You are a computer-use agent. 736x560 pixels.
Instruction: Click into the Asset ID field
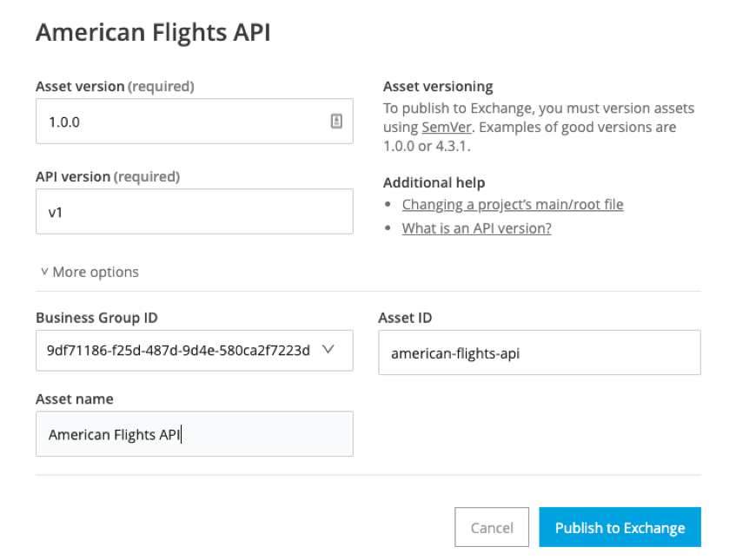point(540,352)
